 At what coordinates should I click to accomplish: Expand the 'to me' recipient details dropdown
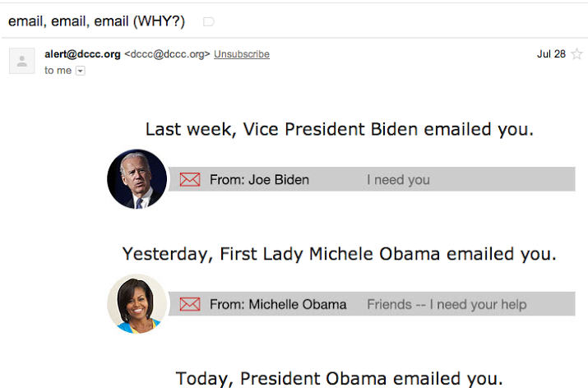tap(81, 71)
